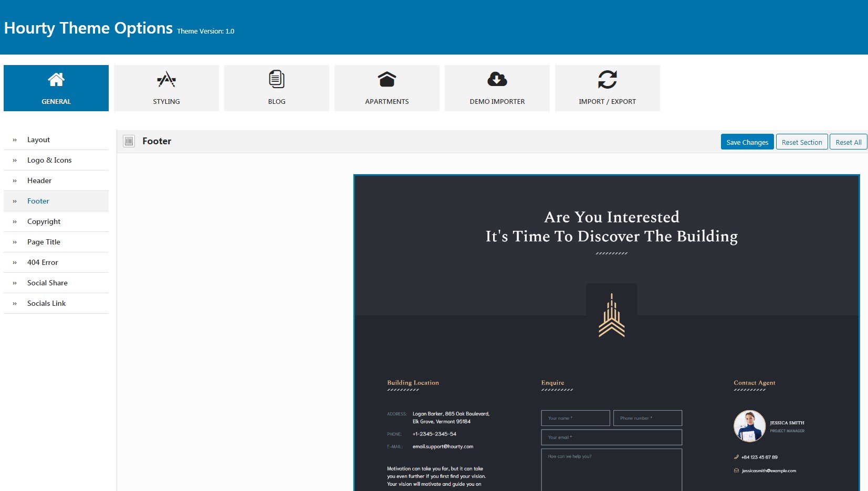Click the Reset Section button
The image size is (868, 491).
click(802, 142)
